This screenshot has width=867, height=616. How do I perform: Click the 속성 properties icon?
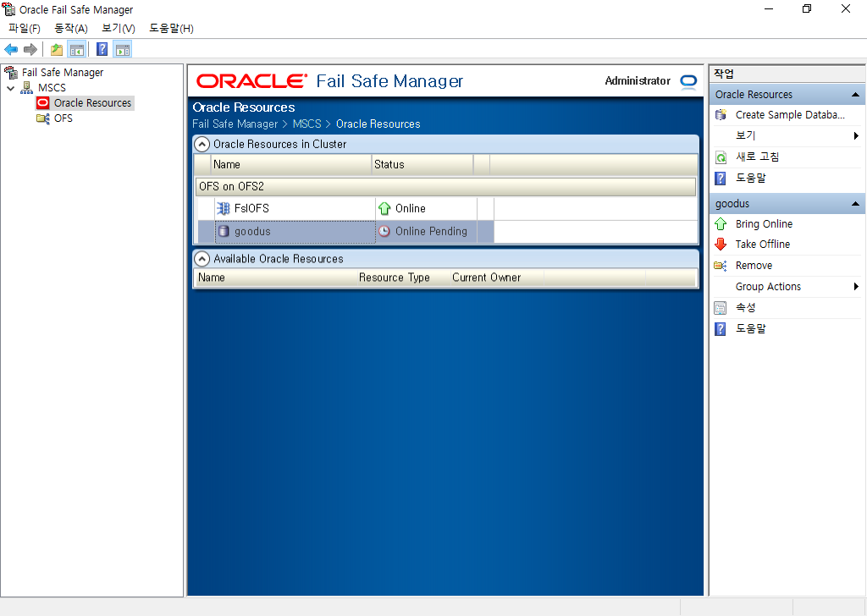pos(721,308)
